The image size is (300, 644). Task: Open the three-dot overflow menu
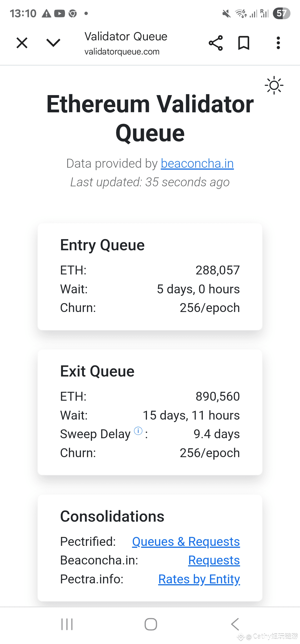click(x=278, y=43)
